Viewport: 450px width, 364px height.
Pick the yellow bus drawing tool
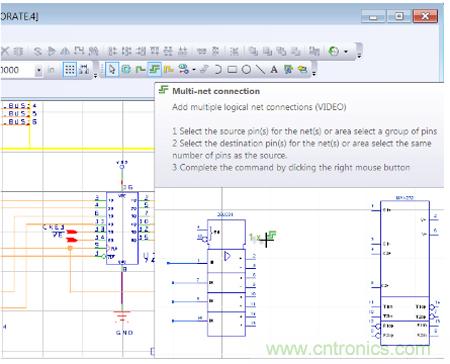coord(169,70)
